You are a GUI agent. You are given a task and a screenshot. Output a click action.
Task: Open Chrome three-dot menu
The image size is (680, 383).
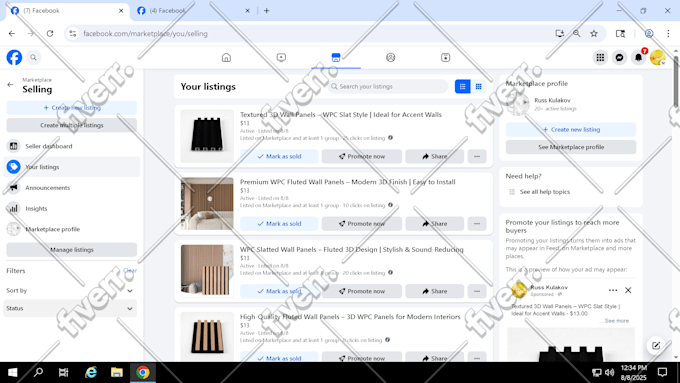click(x=668, y=33)
